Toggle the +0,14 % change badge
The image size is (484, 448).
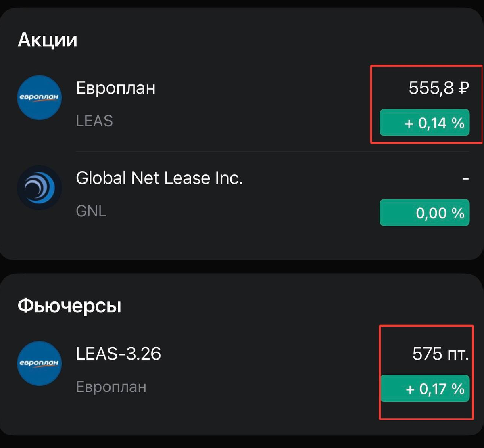click(424, 123)
